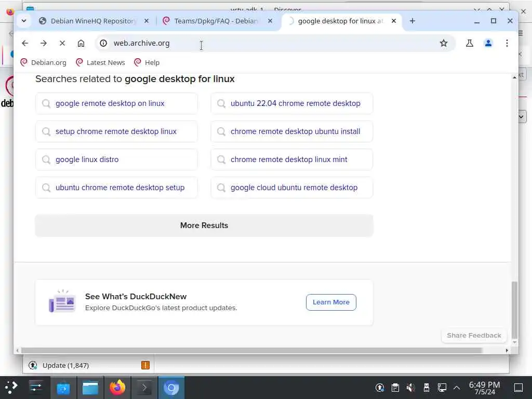Click the horizontal scrollbar thumb

[251, 351]
